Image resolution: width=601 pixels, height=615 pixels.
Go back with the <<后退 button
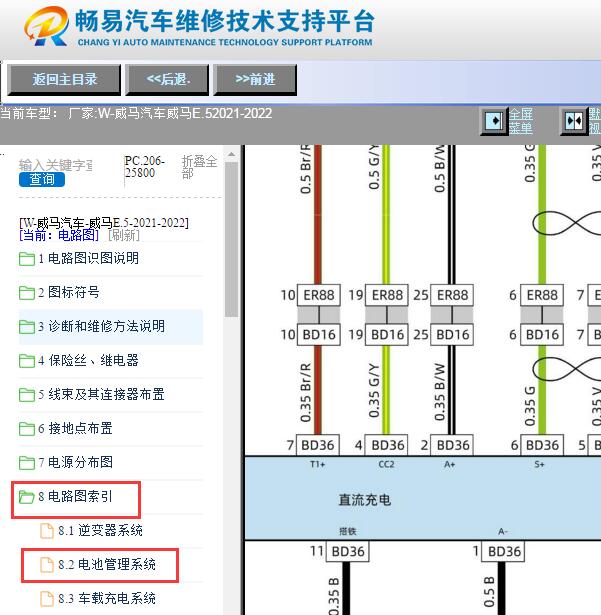point(168,80)
